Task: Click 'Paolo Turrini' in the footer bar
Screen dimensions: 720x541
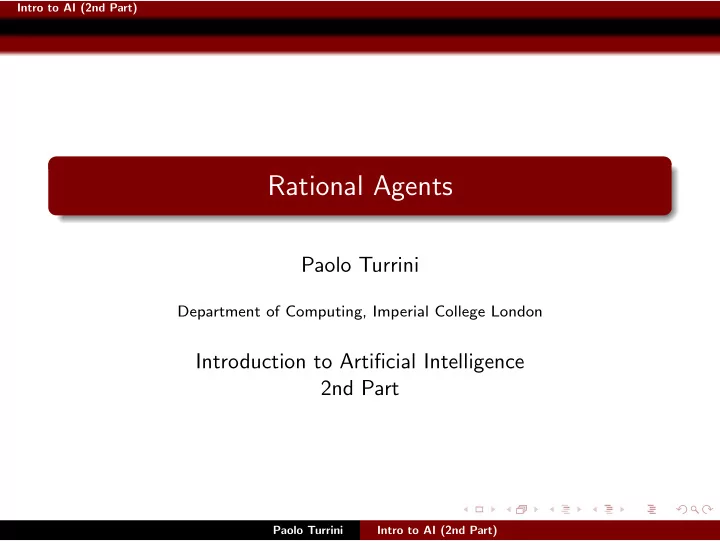Action: (308, 530)
